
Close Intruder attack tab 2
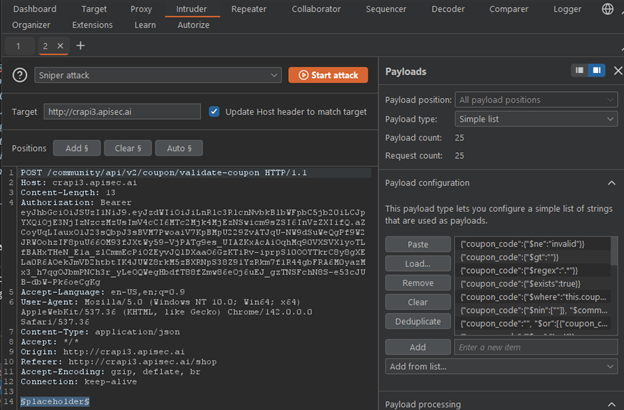tap(60, 46)
